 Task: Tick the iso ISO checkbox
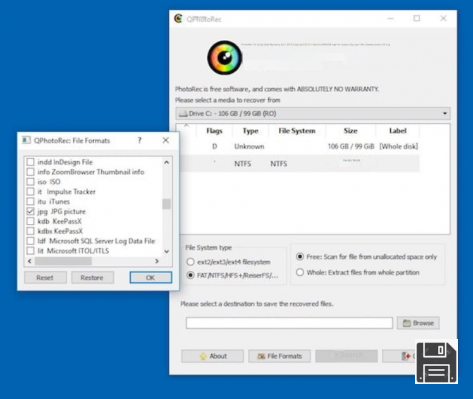point(30,182)
